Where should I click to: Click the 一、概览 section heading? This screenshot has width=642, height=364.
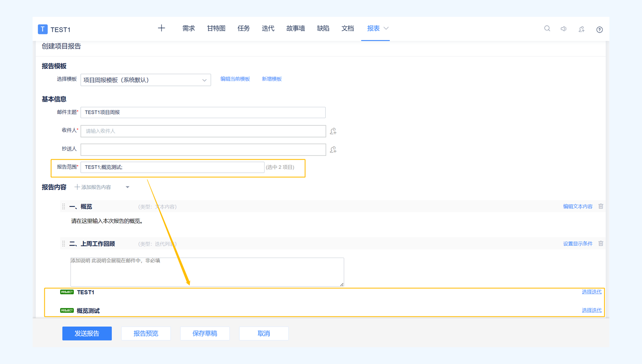(81, 206)
